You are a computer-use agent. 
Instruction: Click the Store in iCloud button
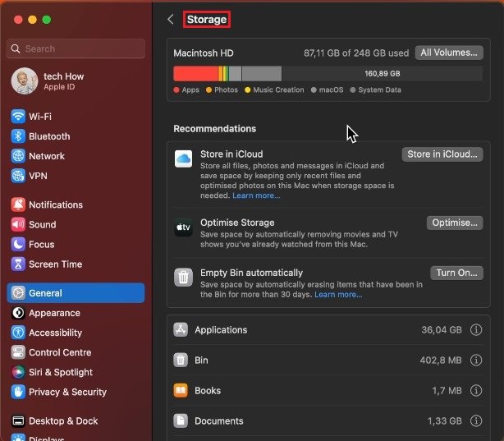coord(442,154)
